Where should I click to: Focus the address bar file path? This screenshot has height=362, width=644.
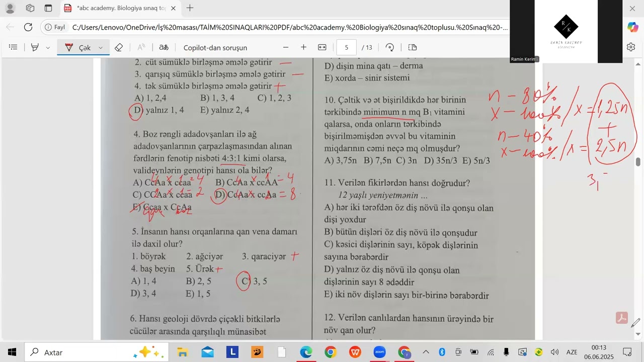pyautogui.click(x=290, y=27)
